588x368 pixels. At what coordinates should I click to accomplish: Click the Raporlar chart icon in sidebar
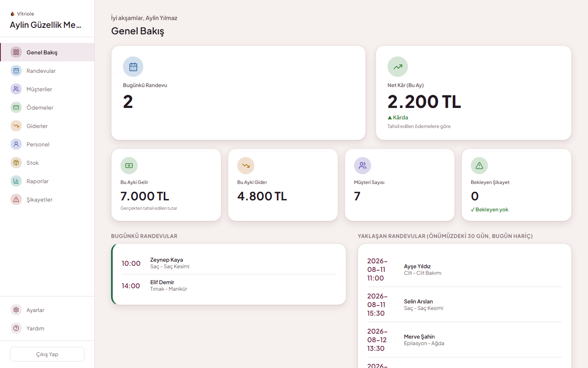coord(16,181)
